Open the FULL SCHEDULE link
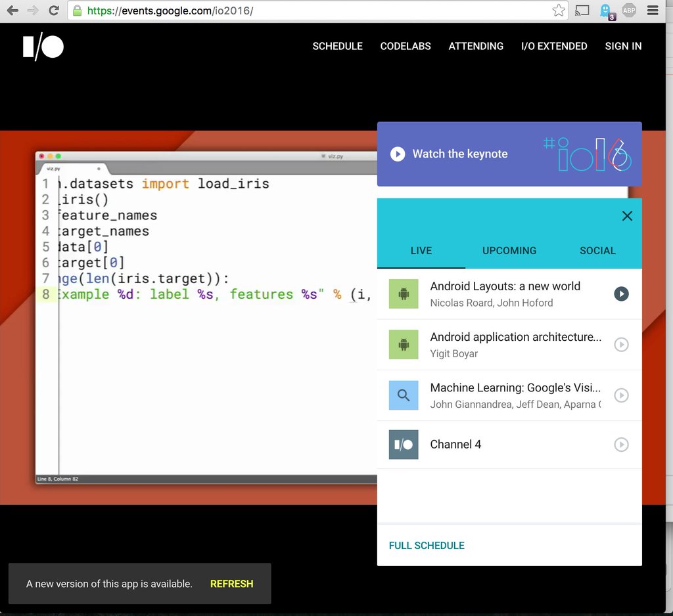Image resolution: width=673 pixels, height=616 pixels. 427,546
